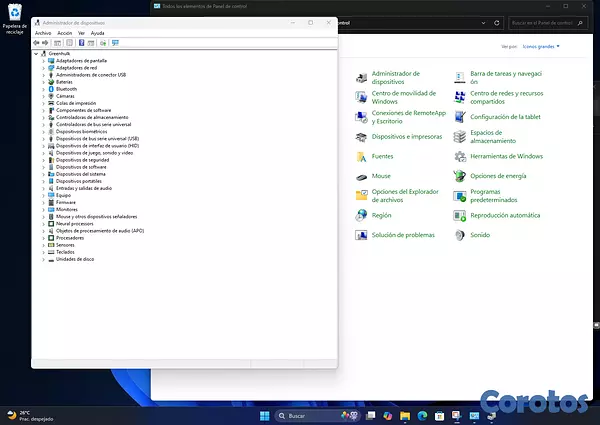This screenshot has width=600, height=425.
Task: Select Dispositivos de seguridad in the tree
Action: tap(82, 160)
